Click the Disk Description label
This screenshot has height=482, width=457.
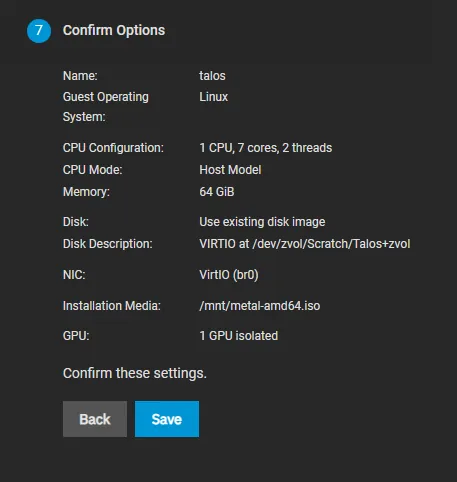pos(108,244)
